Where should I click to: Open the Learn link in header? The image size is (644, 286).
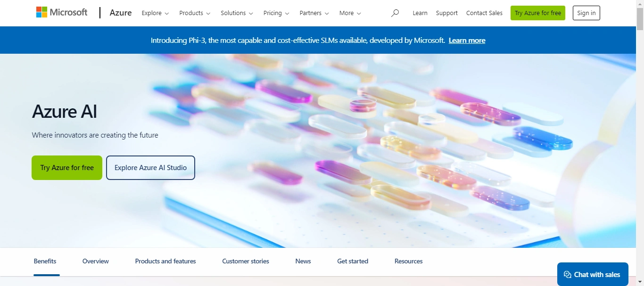[420, 13]
